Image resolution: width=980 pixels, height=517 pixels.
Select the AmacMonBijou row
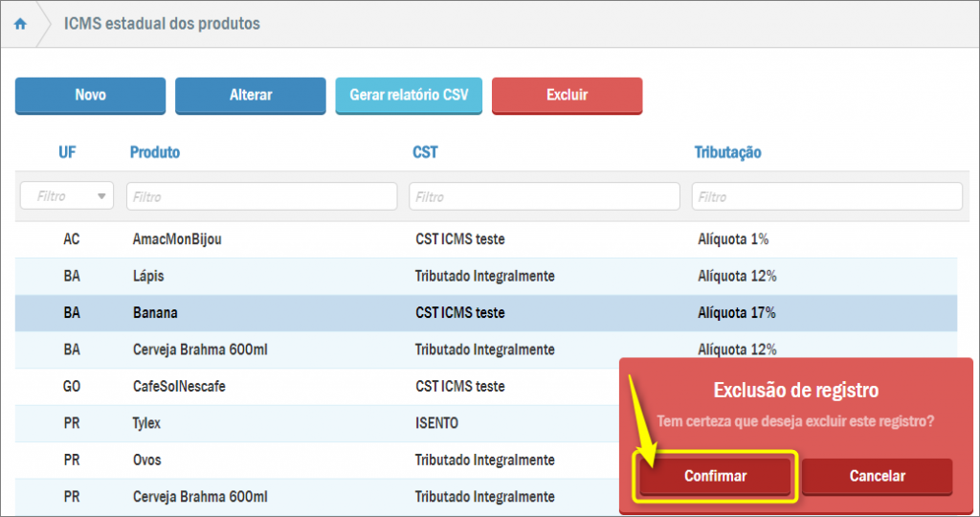coord(177,239)
